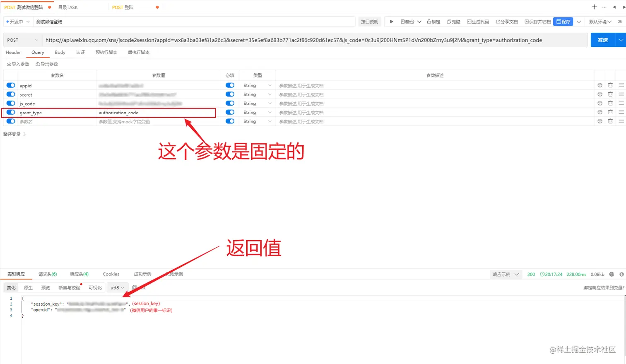Viewport: 626px width, 364px height.
Task: Insert dynamic value for appid parameter
Action: tap(600, 85)
